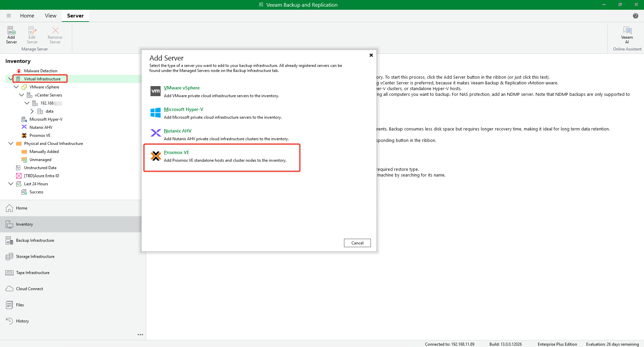Collapse the Physical and Cloud Infrastructure node
644x347 pixels.
(11, 143)
